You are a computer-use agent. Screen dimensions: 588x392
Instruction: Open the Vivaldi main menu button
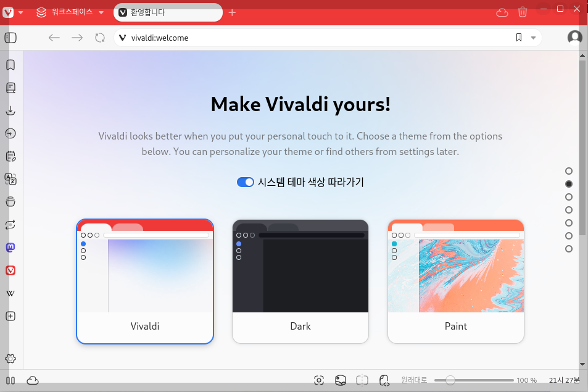coord(8,12)
